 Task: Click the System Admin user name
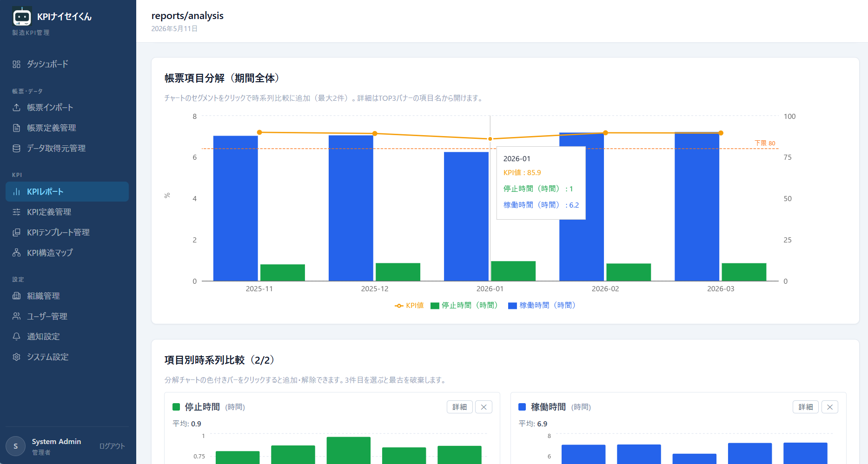(56, 442)
